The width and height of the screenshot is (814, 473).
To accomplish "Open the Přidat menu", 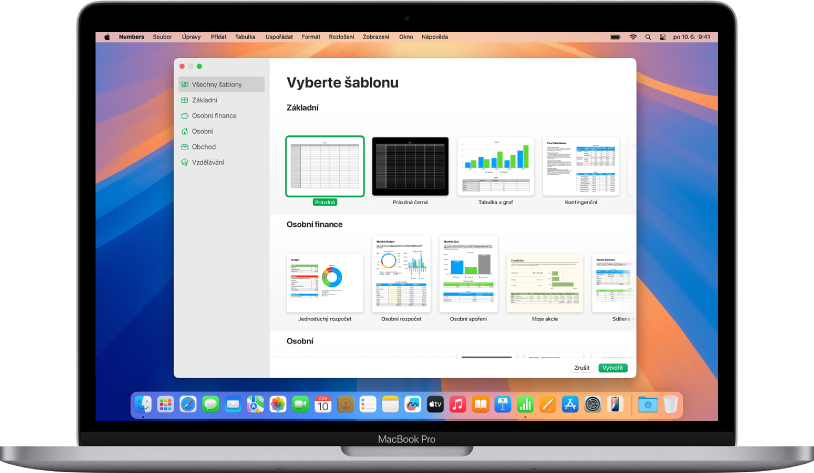I will coord(219,37).
